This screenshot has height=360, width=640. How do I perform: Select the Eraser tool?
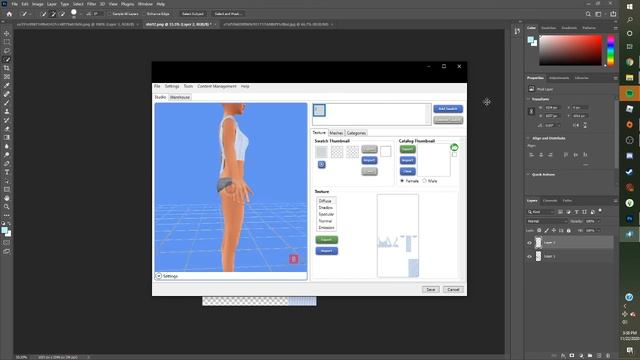point(7,129)
